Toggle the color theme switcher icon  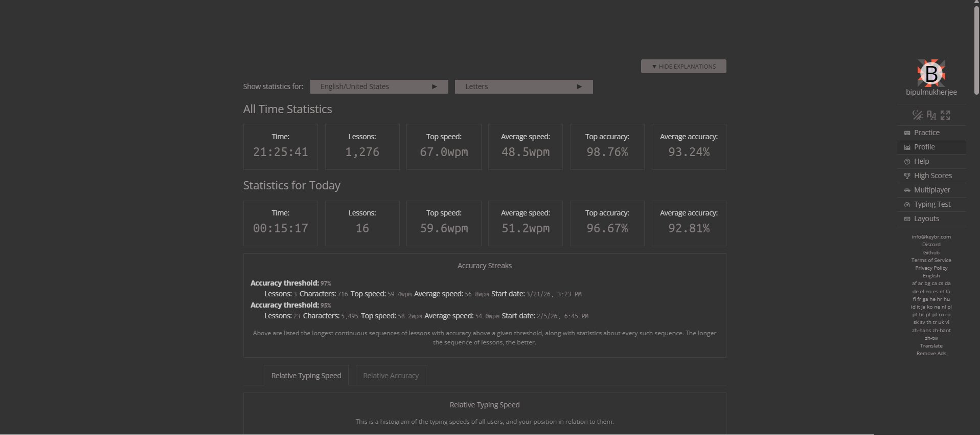click(x=917, y=115)
